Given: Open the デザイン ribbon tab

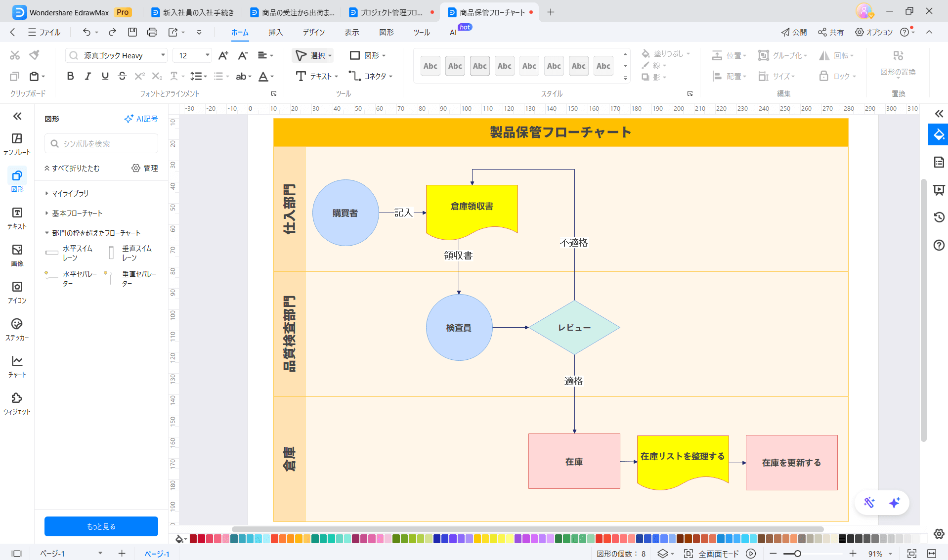Looking at the screenshot, I should point(314,32).
